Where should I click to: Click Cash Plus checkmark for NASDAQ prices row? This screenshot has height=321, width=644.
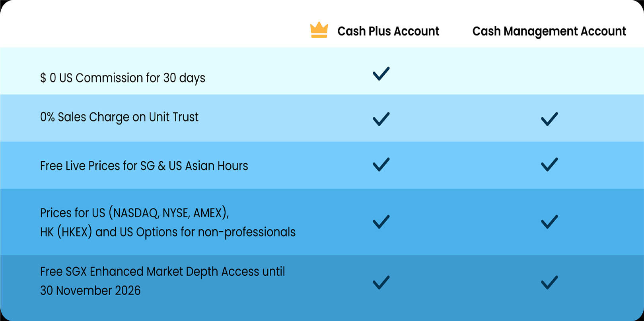tap(381, 222)
